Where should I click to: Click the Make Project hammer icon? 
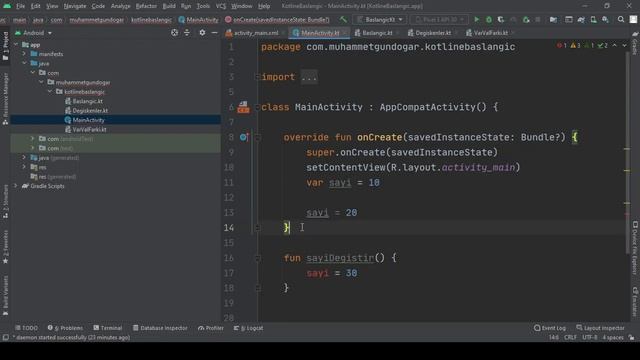click(x=343, y=20)
